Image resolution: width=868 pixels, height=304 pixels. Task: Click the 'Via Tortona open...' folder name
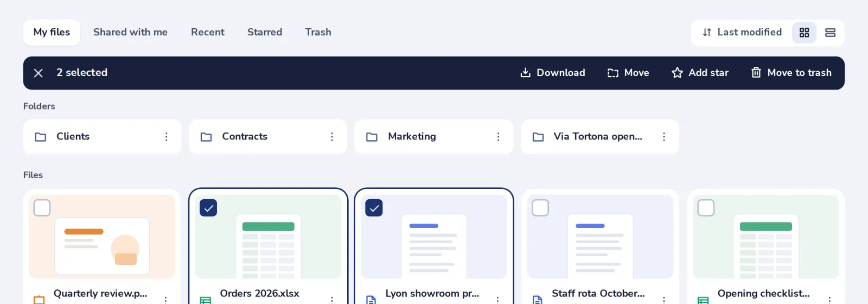pos(598,137)
